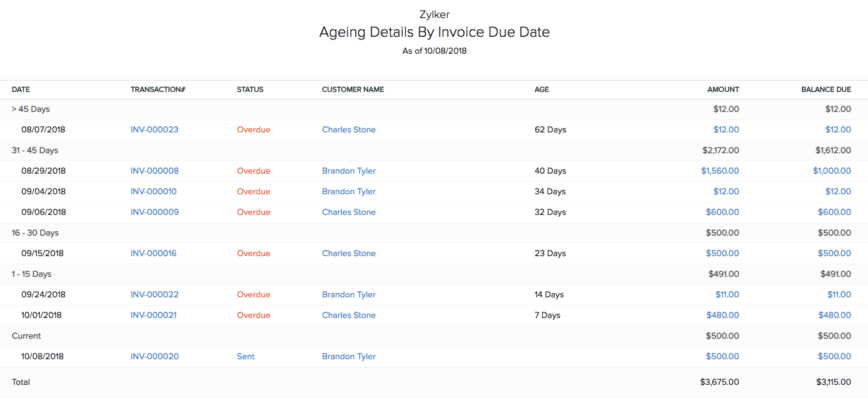Click the Balance Due column header
Screen dimensions: 868x398
826,90
